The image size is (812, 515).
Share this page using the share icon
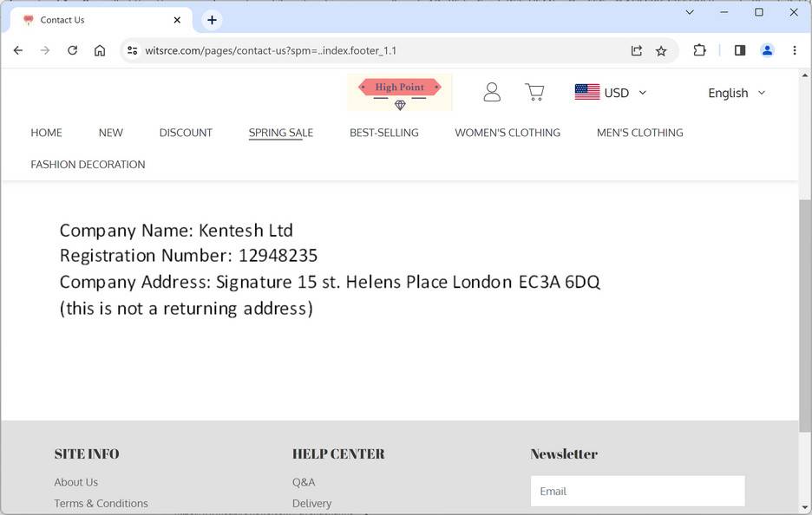637,50
